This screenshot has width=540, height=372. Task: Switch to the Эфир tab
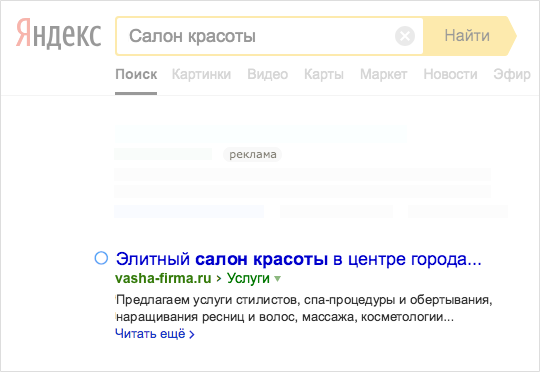[512, 74]
